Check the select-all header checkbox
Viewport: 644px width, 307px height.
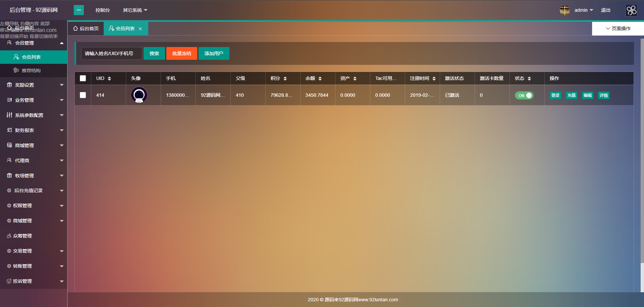(83, 78)
